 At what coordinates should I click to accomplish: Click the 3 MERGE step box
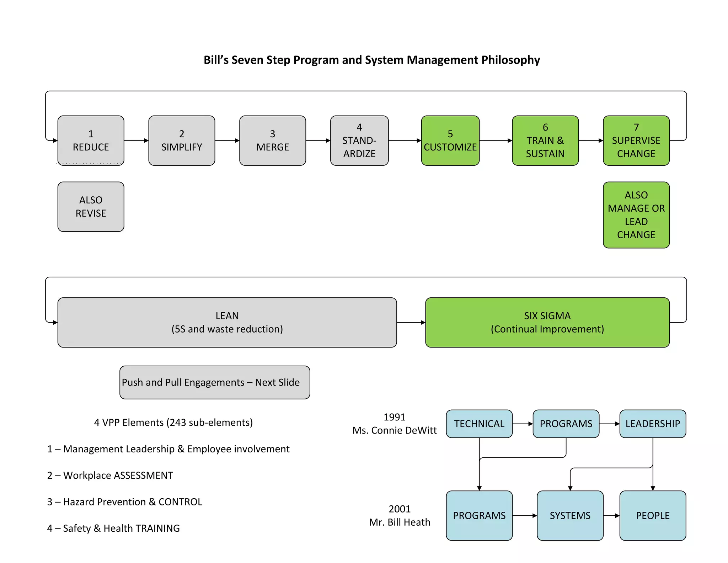[x=273, y=140]
